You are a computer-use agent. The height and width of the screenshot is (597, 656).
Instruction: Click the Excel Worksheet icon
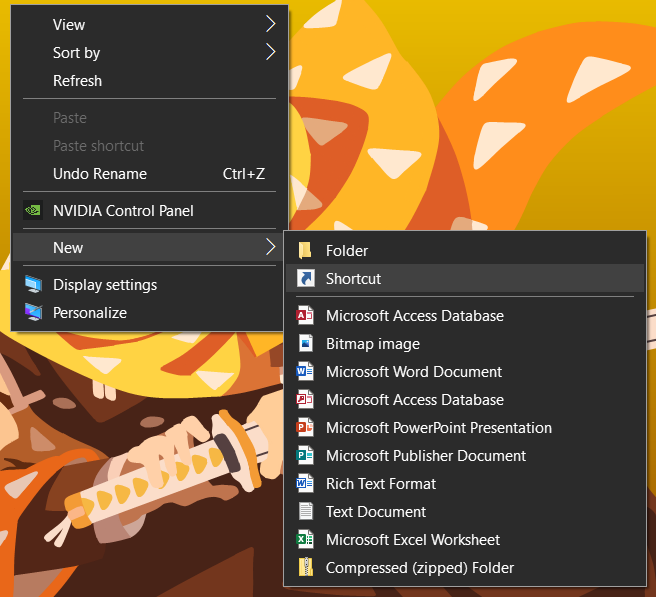coord(305,540)
